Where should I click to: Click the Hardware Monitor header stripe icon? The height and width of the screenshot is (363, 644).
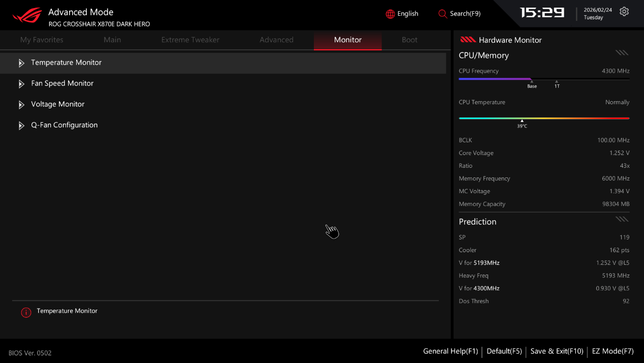[x=467, y=40]
